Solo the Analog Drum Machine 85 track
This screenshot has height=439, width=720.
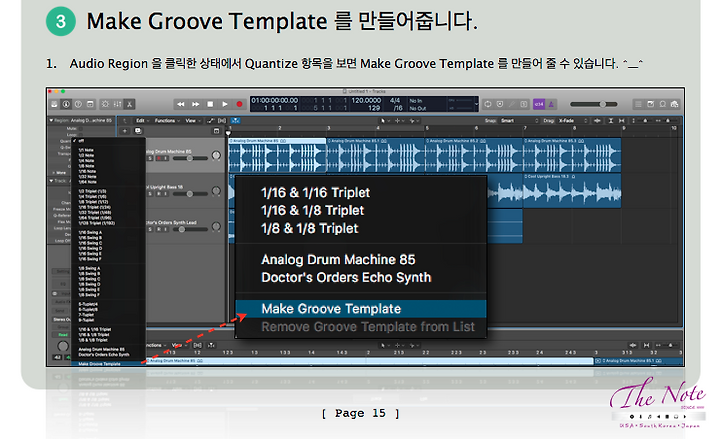[x=150, y=158]
